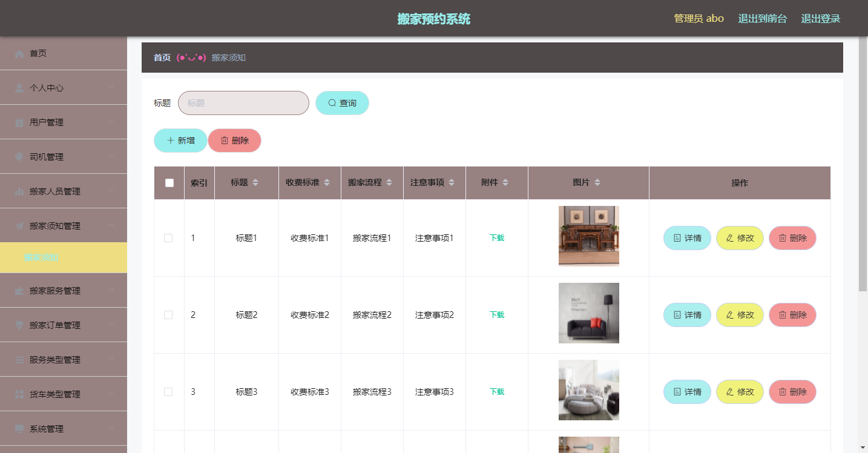Expand 搬家服务管理 with its chevron arrow
The image size is (868, 453).
(x=111, y=290)
